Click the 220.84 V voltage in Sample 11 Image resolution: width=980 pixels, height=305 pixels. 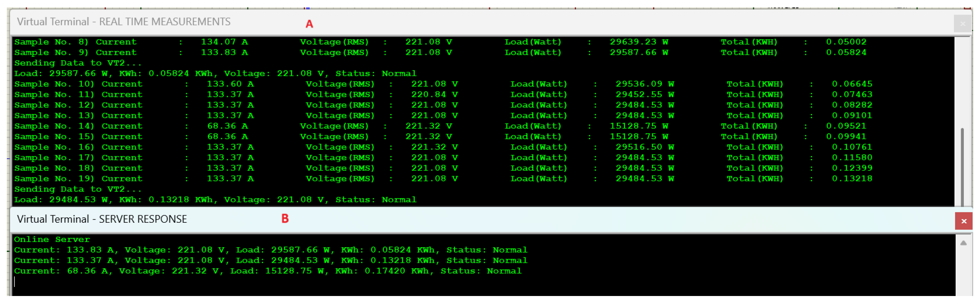(x=434, y=94)
